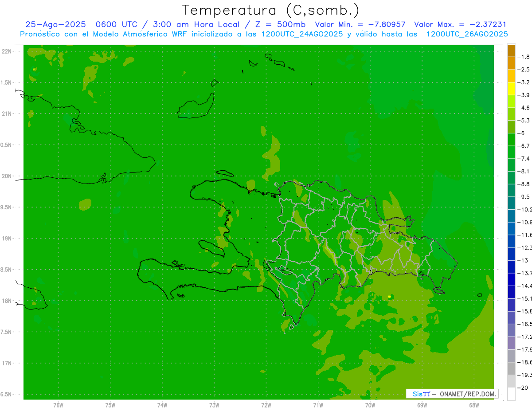The image size is (532, 411).
Task: Click the -8.8 colorbar label
Action: pyautogui.click(x=523, y=184)
